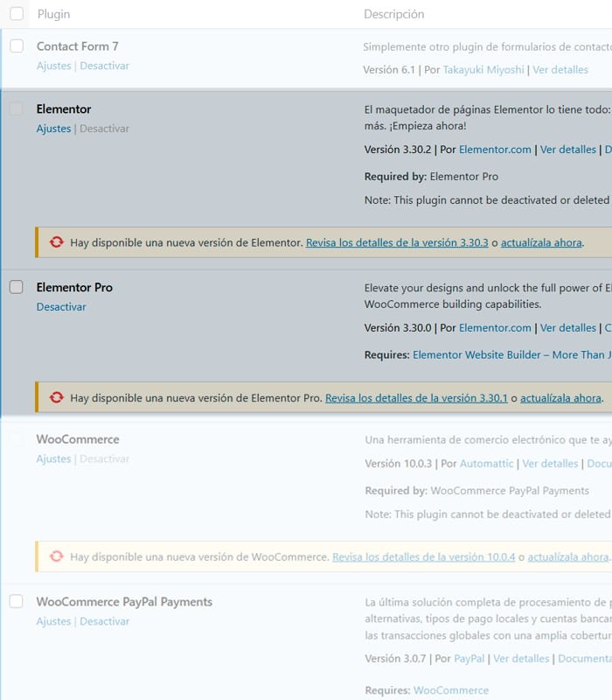
Task: Click actualízala ahora for Elementor Pro
Action: point(560,398)
